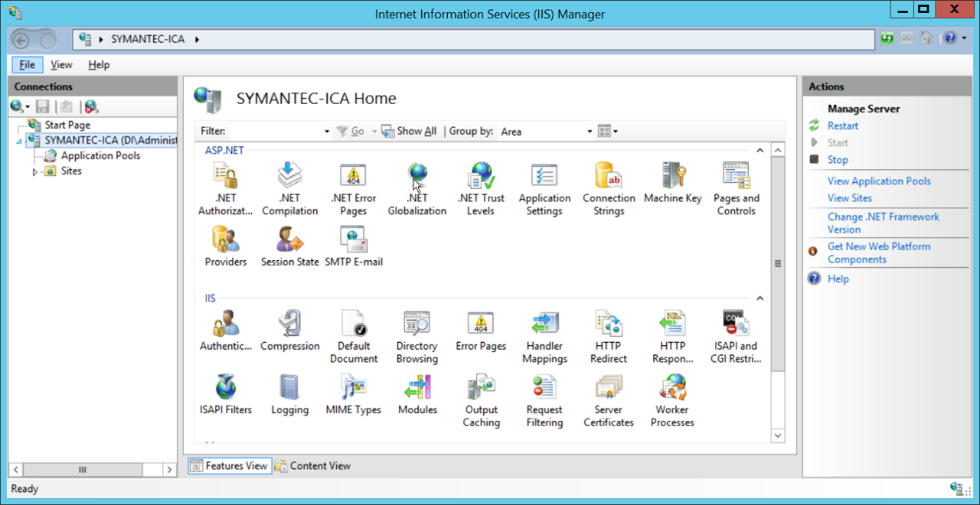Viewport: 980px width, 505px height.
Task: Click the Restart server link
Action: click(842, 125)
